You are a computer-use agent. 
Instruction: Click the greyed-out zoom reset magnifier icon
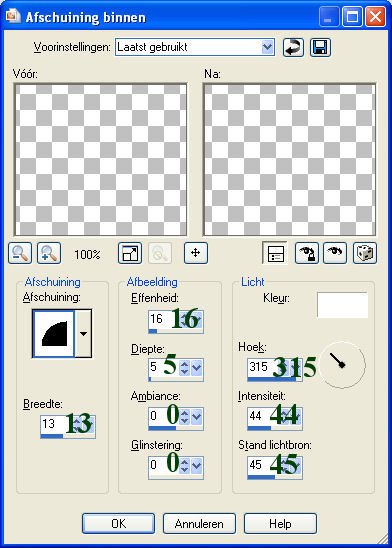pos(160,253)
